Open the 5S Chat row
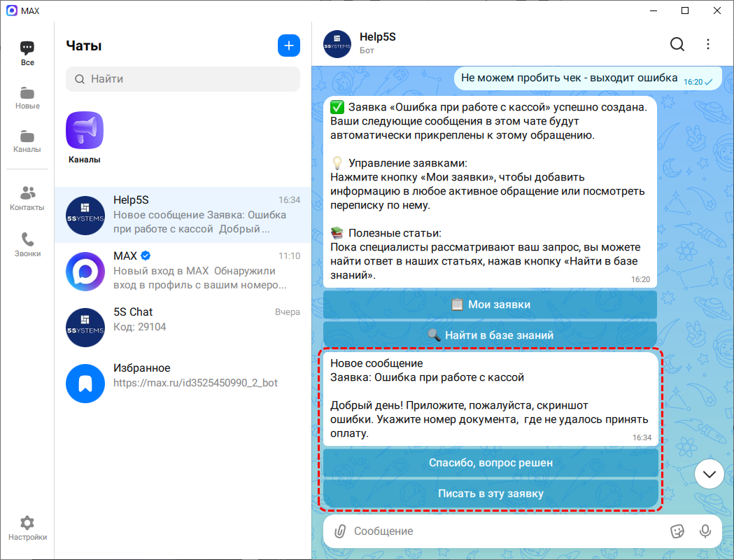This screenshot has height=560, width=734. pyautogui.click(x=183, y=328)
